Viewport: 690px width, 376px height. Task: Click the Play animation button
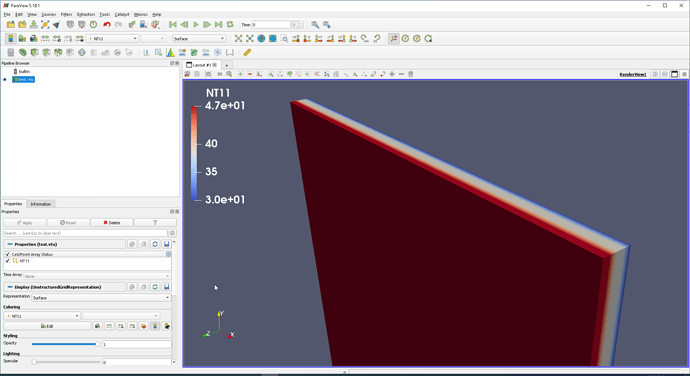(196, 25)
